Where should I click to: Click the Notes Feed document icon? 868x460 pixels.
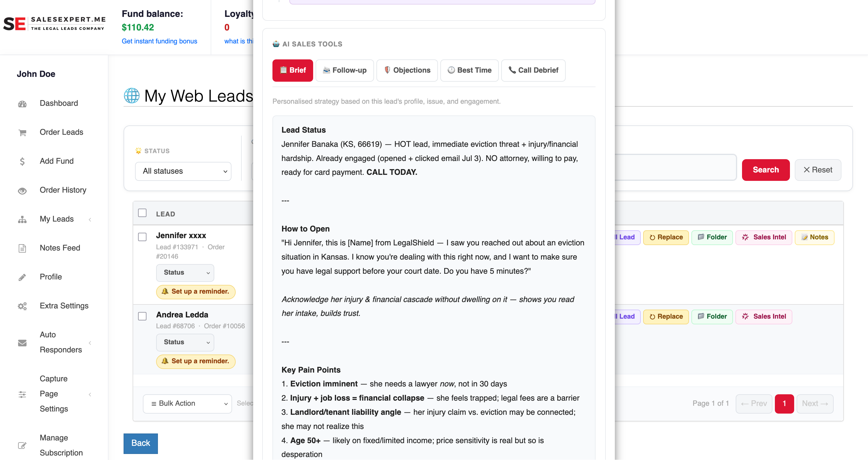(x=22, y=248)
